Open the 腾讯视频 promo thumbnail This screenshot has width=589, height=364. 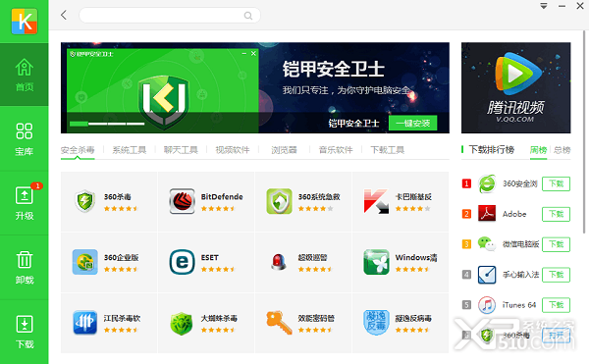pyautogui.click(x=515, y=87)
